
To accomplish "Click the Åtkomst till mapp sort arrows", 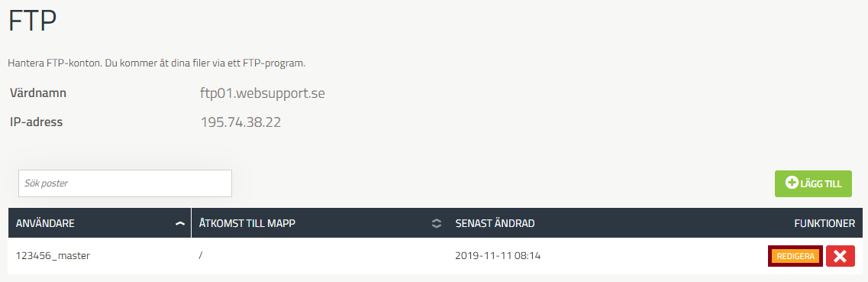I will (437, 223).
